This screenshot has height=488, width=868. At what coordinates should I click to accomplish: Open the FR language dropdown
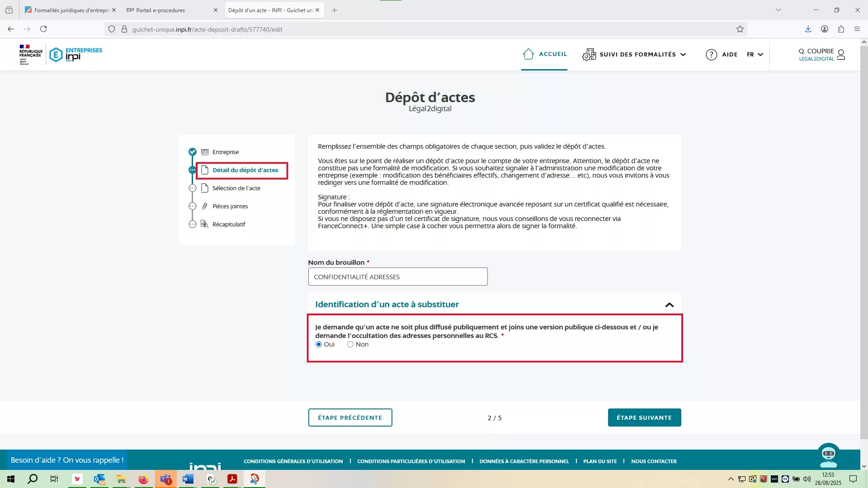755,55
